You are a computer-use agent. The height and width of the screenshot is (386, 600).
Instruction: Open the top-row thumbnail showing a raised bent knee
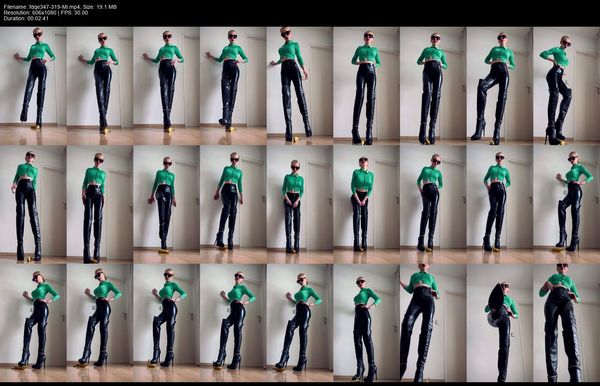[500, 86]
